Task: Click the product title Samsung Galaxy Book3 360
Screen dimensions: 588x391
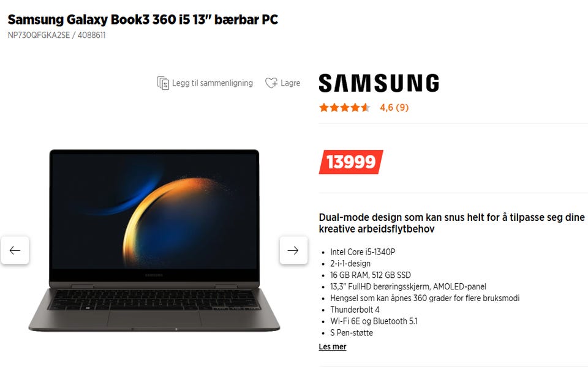Action: 143,20
